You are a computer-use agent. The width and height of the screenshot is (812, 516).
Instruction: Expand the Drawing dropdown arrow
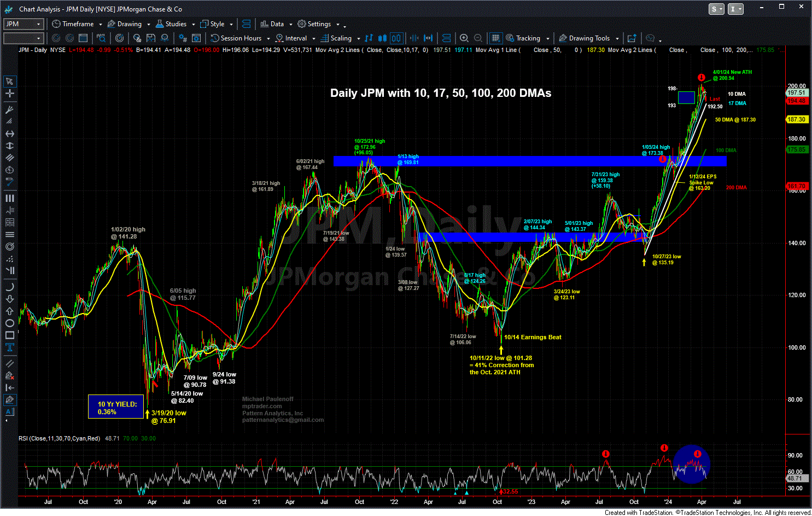[x=149, y=24]
